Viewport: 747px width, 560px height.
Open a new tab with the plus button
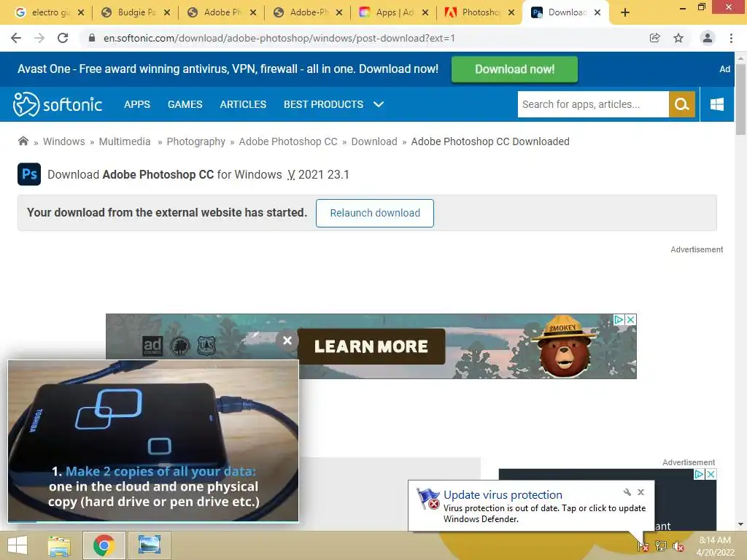click(x=625, y=13)
